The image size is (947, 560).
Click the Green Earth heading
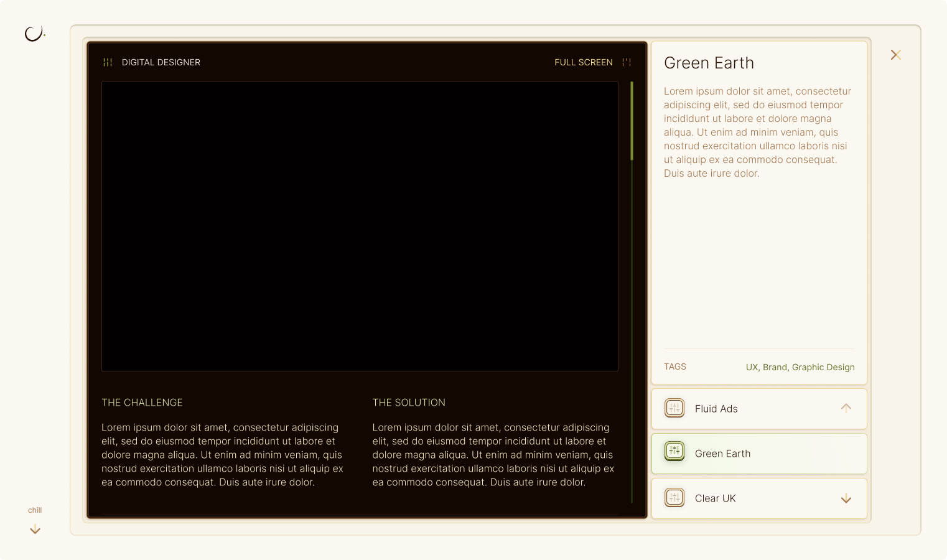point(709,63)
